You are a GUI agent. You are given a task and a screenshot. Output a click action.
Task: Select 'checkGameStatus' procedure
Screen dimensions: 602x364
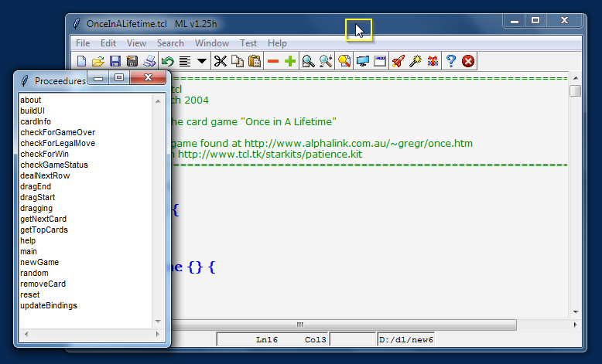(x=54, y=165)
